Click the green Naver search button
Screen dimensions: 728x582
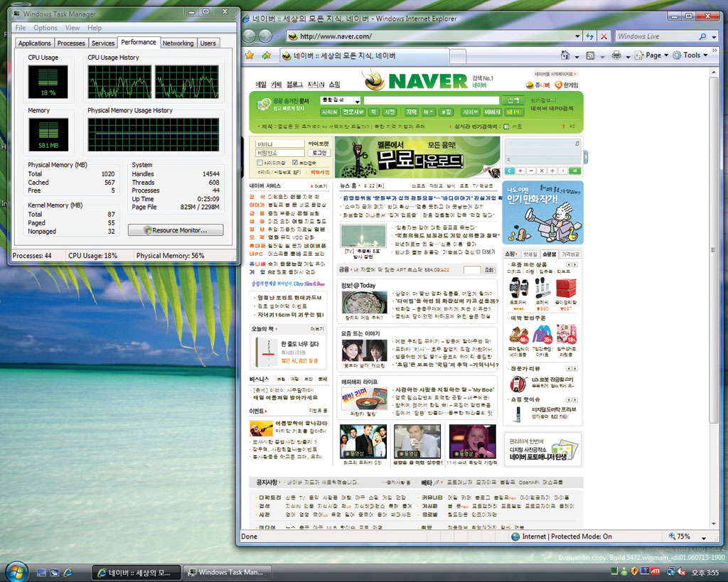tap(512, 100)
